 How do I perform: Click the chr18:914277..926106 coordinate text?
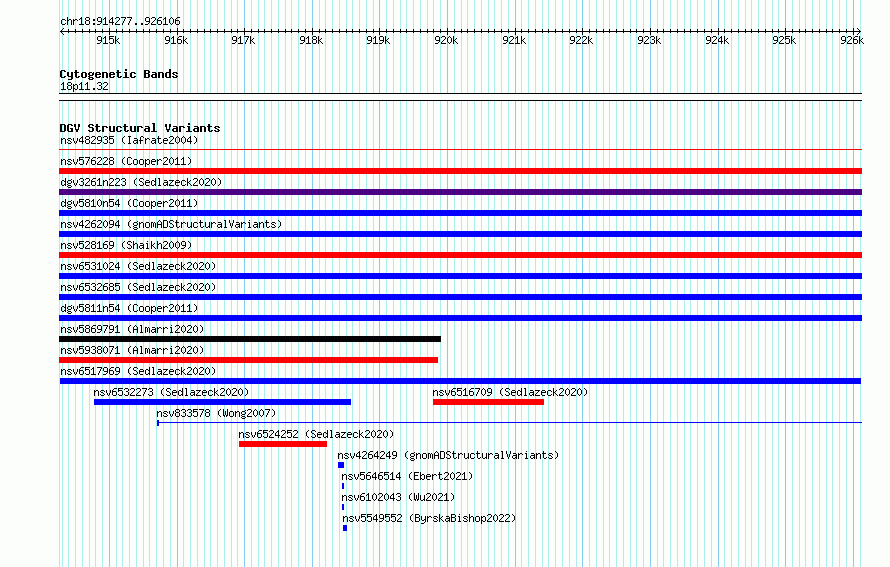[120, 21]
